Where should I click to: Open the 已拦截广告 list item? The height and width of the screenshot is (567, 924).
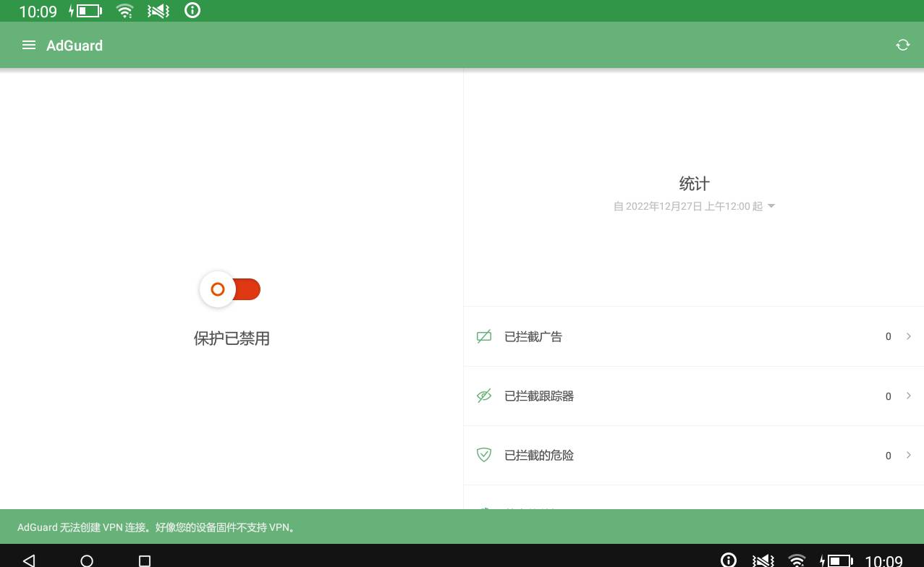point(533,336)
